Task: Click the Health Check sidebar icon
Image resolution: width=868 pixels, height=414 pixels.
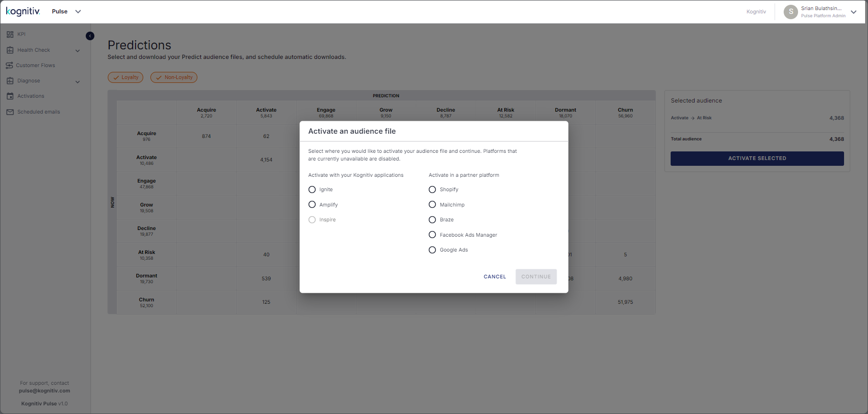Action: 10,50
